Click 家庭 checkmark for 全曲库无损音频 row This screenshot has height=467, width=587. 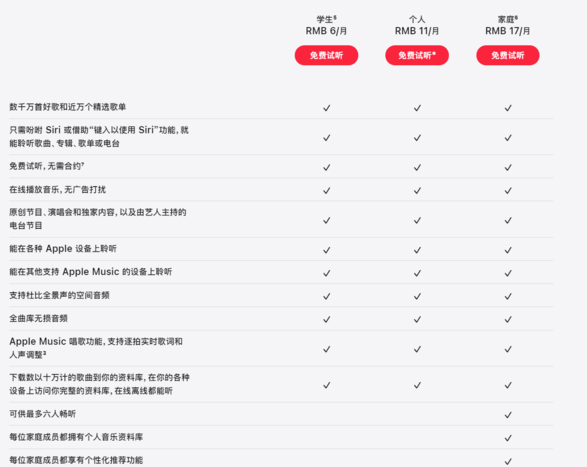[x=508, y=319]
